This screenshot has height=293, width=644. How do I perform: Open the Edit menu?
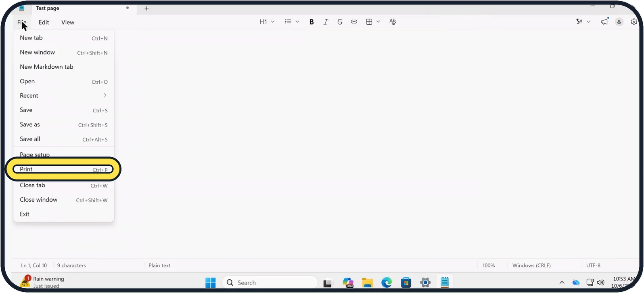(44, 22)
